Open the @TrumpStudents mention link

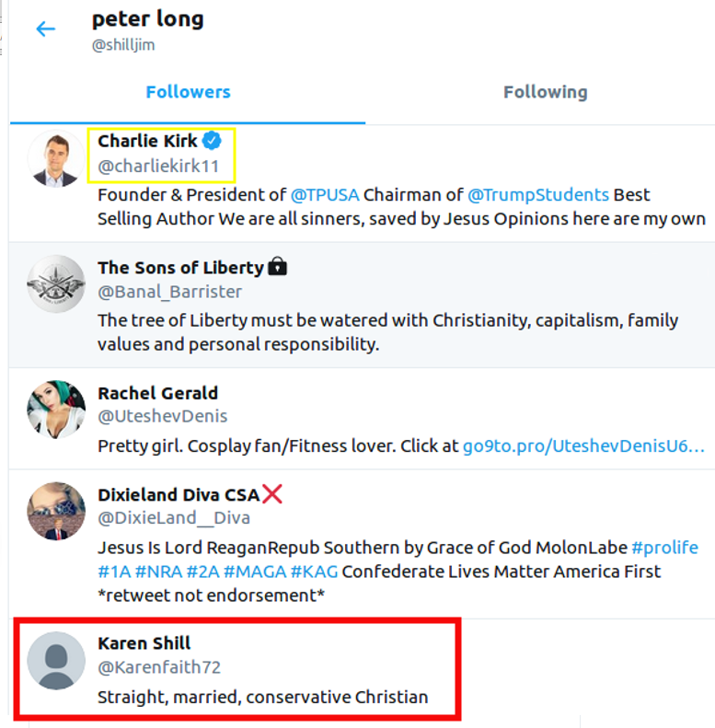[538, 195]
